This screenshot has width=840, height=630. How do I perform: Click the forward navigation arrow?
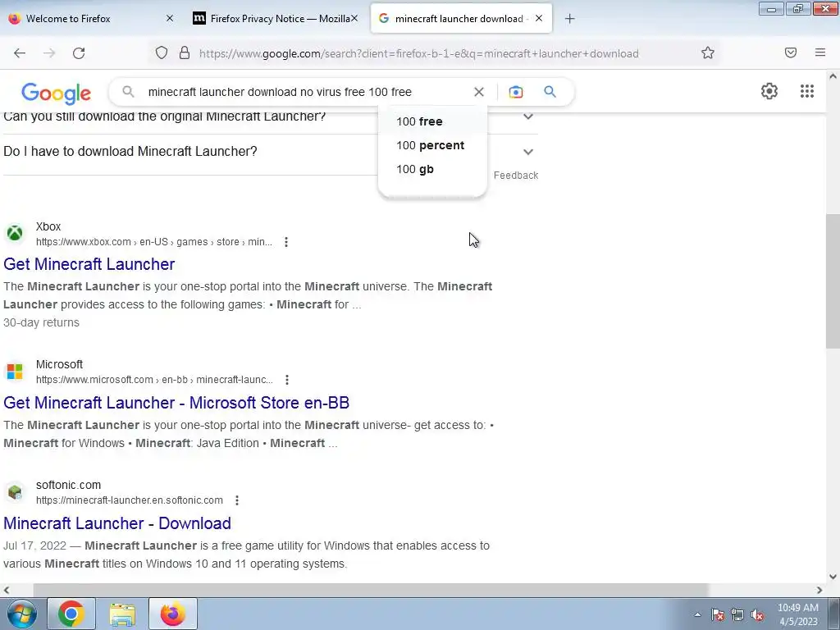click(x=49, y=53)
